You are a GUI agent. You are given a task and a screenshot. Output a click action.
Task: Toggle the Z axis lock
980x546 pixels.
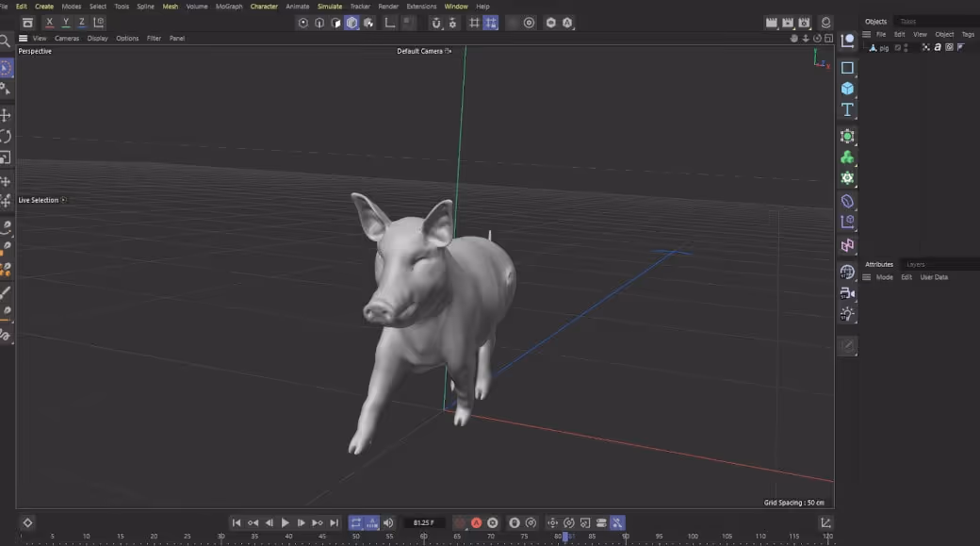tap(82, 23)
